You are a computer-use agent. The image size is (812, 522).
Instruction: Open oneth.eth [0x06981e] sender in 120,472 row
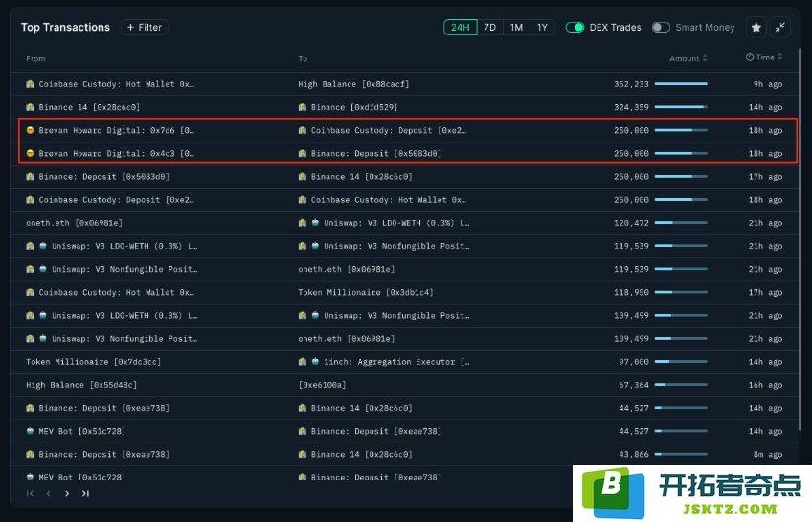point(74,223)
